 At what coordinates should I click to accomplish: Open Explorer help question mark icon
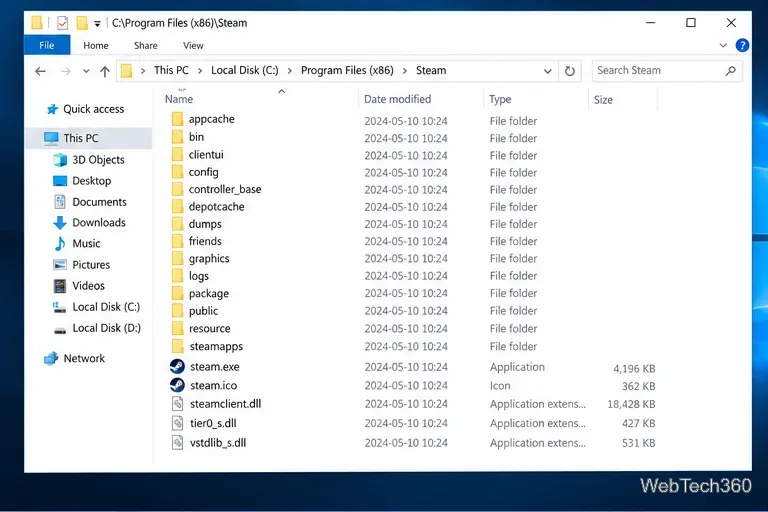tap(742, 46)
